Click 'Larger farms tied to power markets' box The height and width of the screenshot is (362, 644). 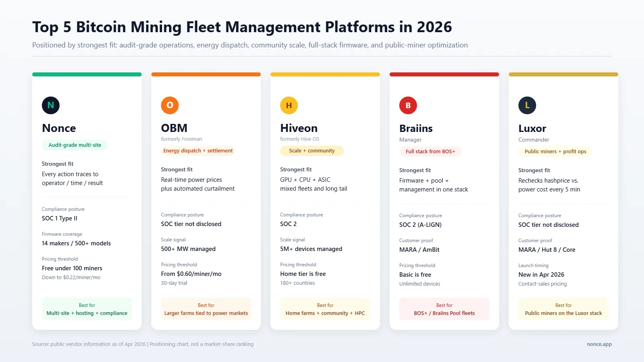(x=206, y=309)
